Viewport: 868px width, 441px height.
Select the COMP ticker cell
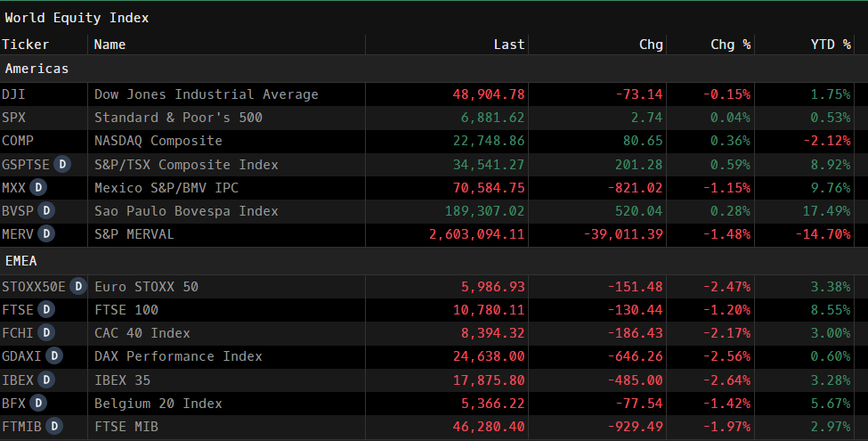tap(44, 141)
